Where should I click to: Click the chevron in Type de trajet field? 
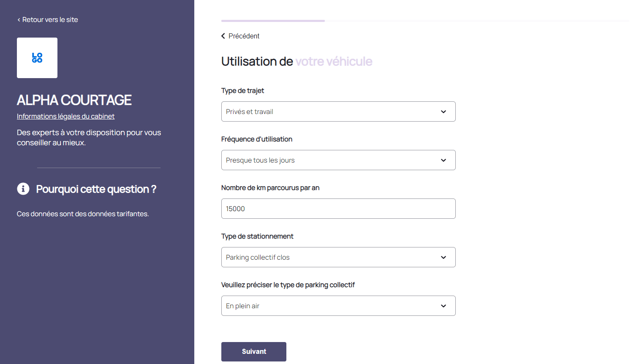pos(443,111)
